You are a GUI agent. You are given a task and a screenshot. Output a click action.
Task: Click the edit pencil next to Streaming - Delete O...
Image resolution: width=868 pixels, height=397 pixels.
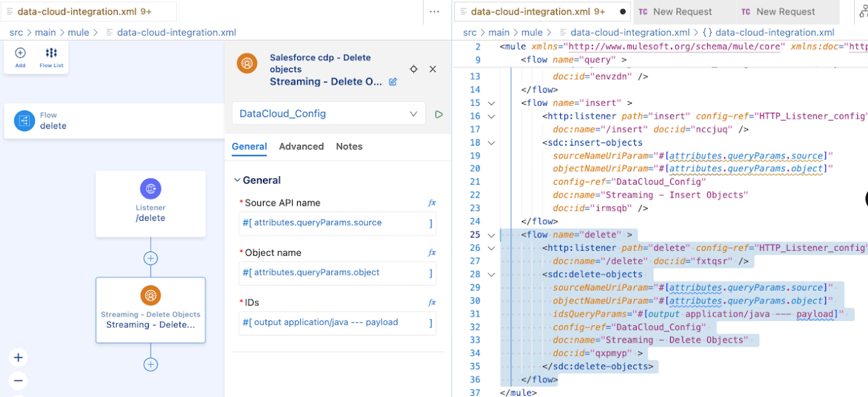coord(392,82)
